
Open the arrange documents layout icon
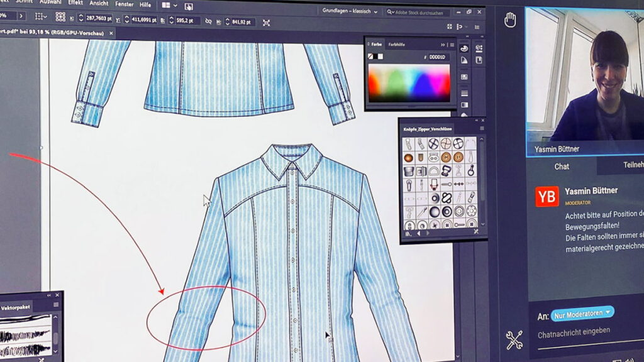pyautogui.click(x=166, y=5)
